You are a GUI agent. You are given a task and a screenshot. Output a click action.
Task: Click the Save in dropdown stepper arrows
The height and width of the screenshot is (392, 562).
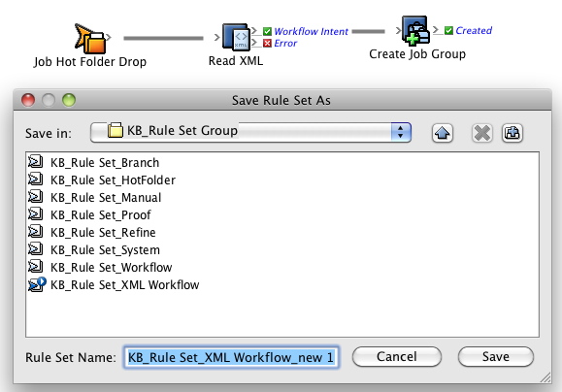[x=401, y=132]
